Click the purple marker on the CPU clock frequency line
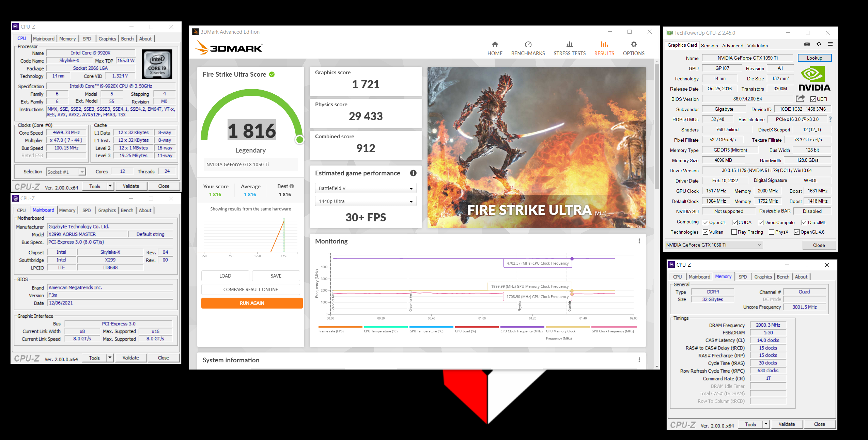Screen dimensions: 868x440 572,259
